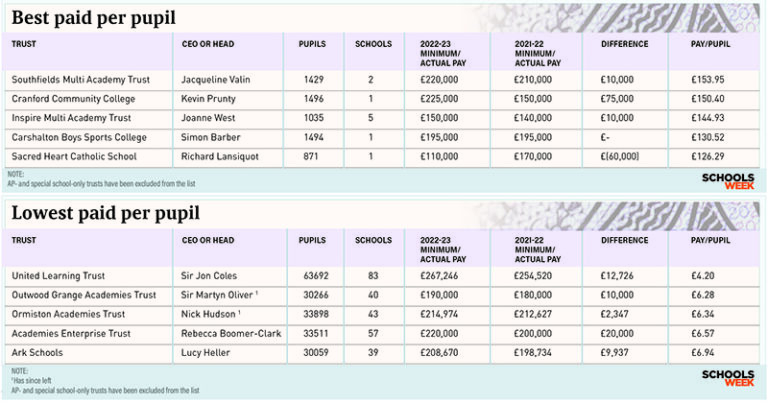768x403 pixels.
Task: Click the Schools Week logo under Lowest paid table
Action: click(727, 379)
